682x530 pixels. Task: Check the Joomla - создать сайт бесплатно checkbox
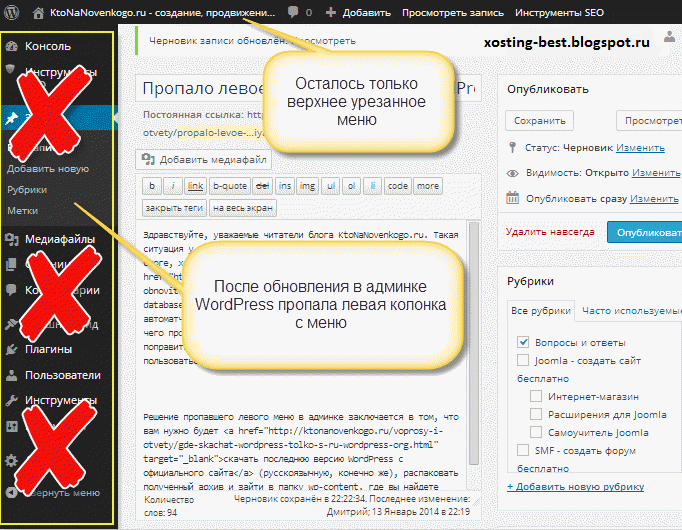click(523, 360)
